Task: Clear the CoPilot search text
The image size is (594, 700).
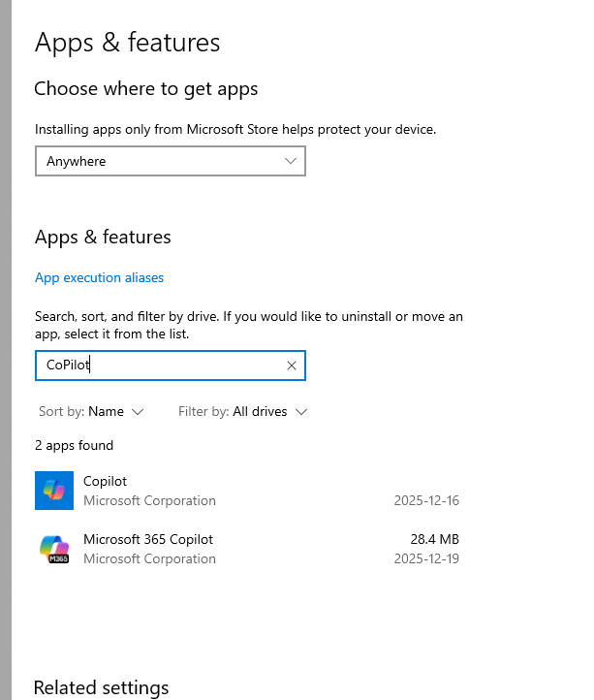Action: click(x=292, y=366)
